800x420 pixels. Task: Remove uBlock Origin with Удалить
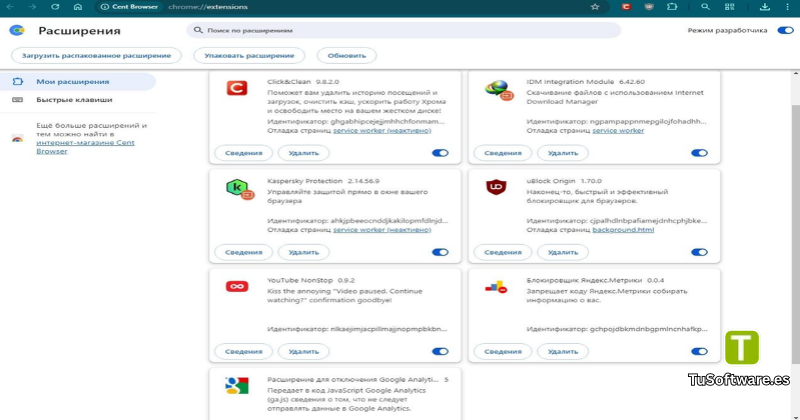click(x=562, y=252)
